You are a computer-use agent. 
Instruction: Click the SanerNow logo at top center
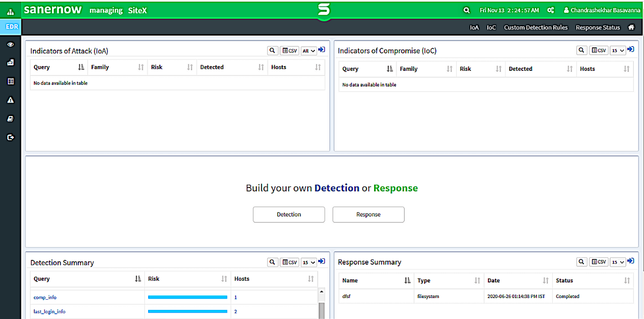click(x=323, y=10)
